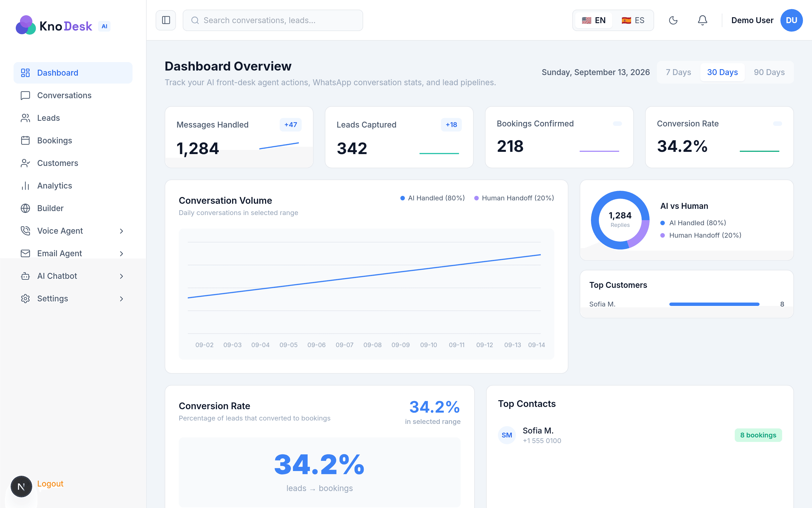Click the Dashboard grid icon in the sidebar
Image resolution: width=812 pixels, height=508 pixels.
click(25, 73)
